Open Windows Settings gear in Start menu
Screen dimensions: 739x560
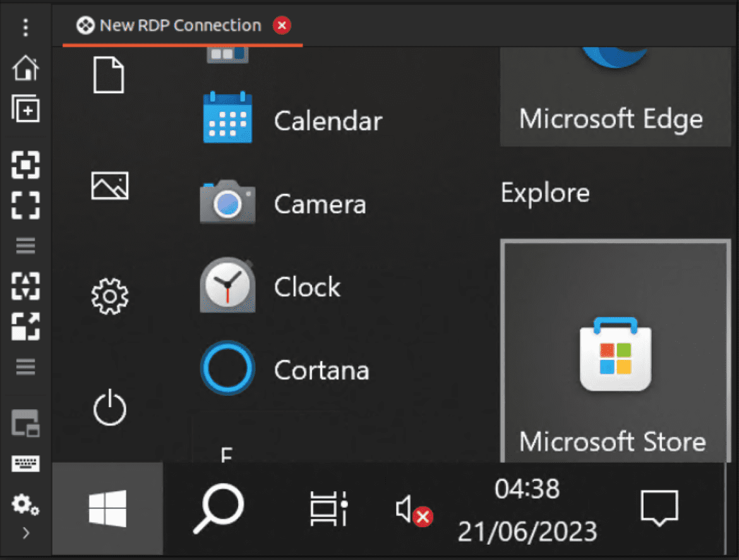pyautogui.click(x=110, y=295)
